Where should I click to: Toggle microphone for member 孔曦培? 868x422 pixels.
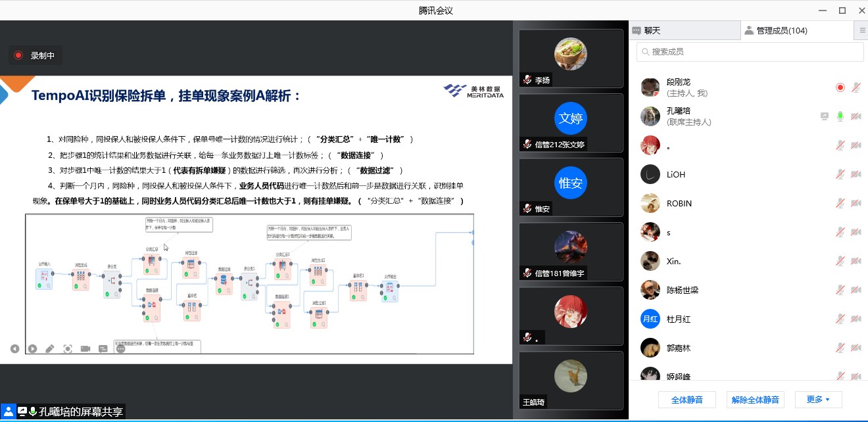point(840,116)
